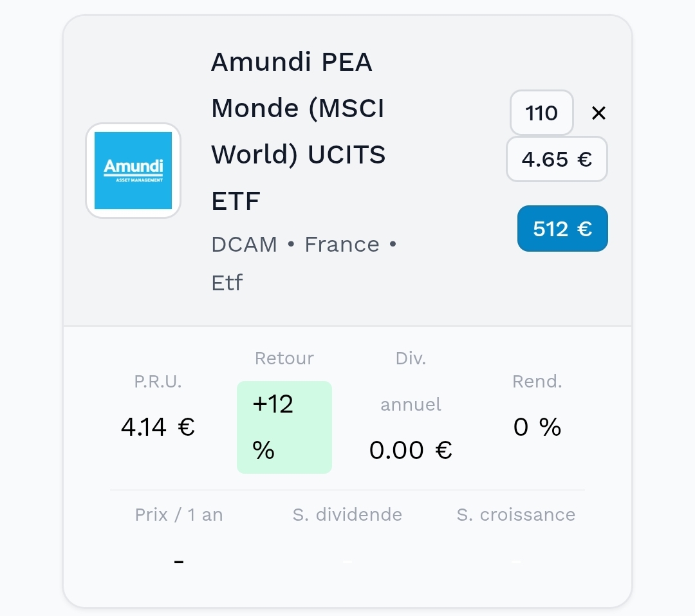Screen dimensions: 695x616
Task: Open the Amundi PEA Monde ETF title
Action: click(x=299, y=131)
